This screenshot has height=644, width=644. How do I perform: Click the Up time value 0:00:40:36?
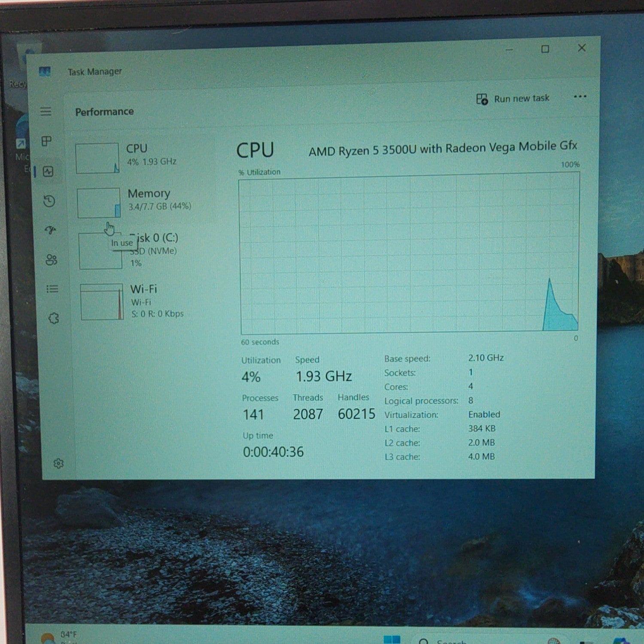pos(273,452)
